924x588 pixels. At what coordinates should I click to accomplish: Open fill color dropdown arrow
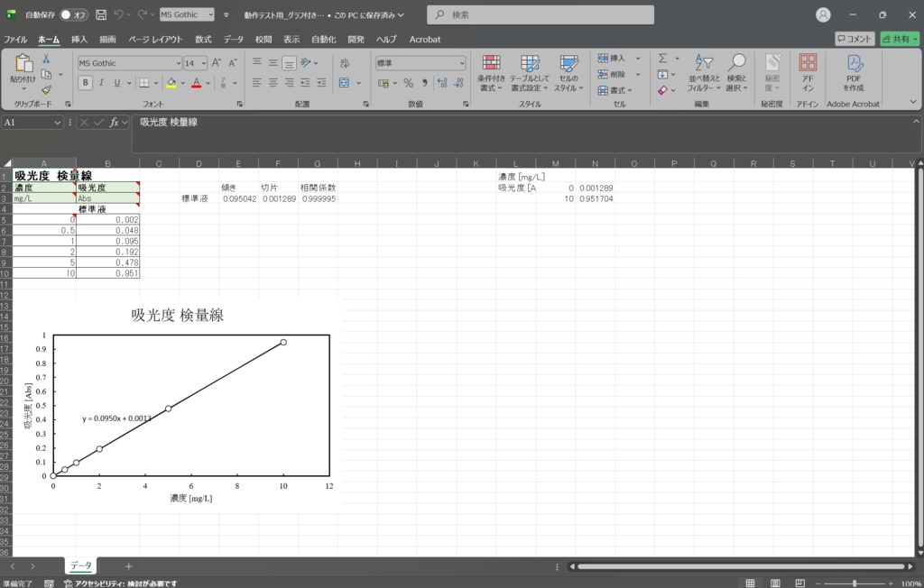(x=182, y=83)
